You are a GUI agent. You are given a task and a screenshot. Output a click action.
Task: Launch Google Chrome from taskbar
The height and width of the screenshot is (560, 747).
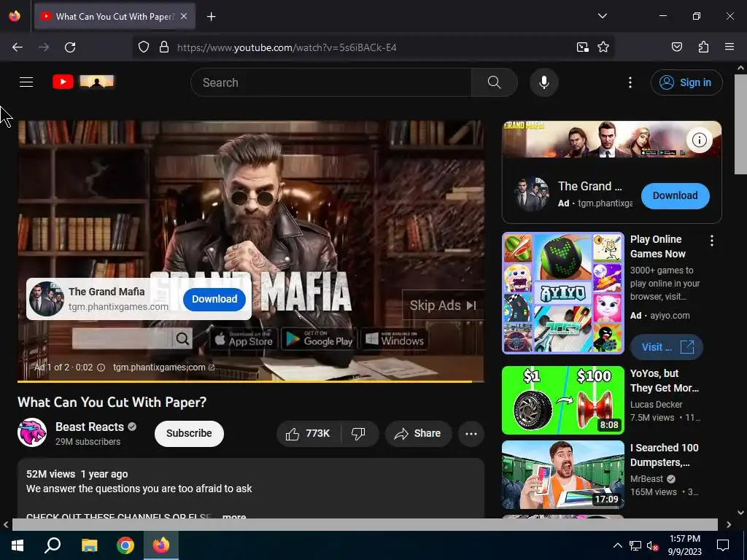pos(125,545)
